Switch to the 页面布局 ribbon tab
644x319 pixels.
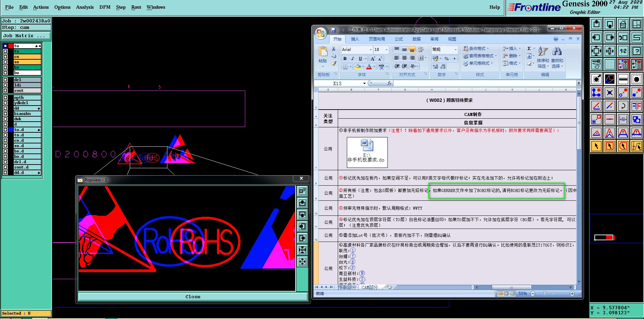click(377, 39)
